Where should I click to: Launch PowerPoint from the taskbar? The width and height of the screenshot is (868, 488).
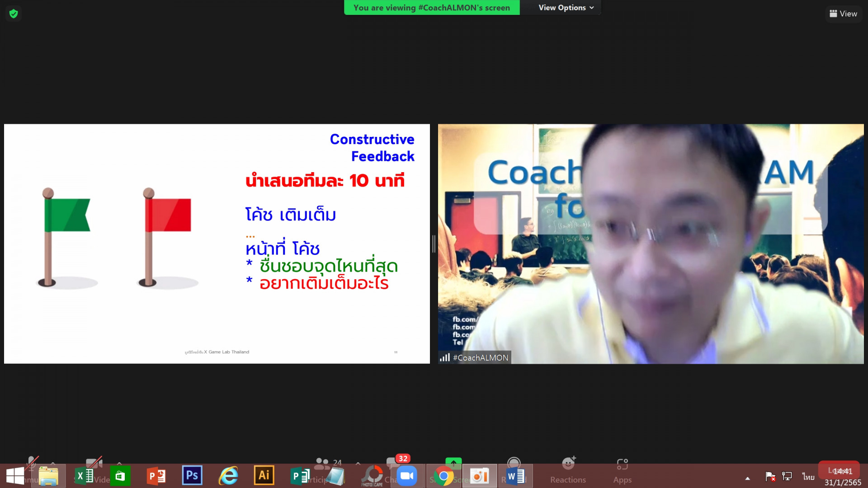pyautogui.click(x=156, y=476)
